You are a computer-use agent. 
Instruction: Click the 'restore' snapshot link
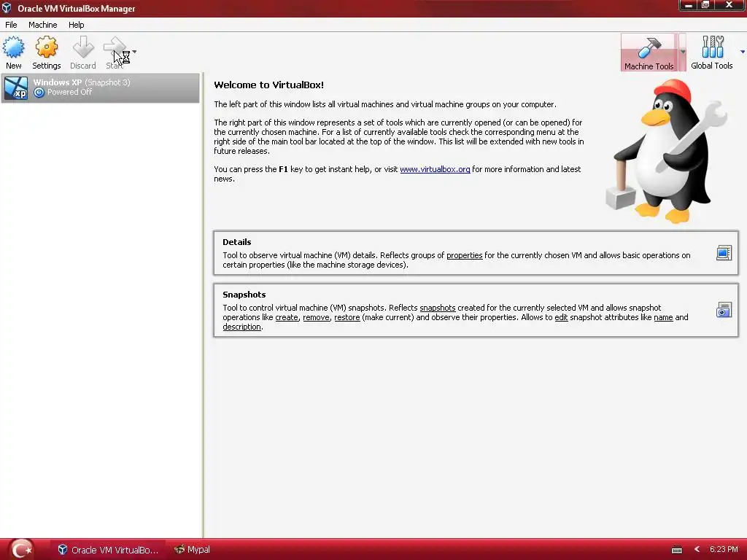347,317
